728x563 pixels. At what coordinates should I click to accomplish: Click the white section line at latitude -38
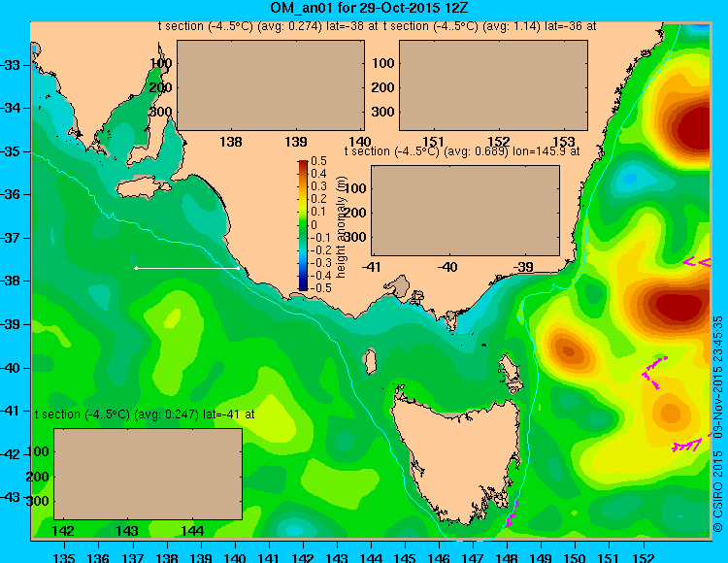(x=187, y=268)
